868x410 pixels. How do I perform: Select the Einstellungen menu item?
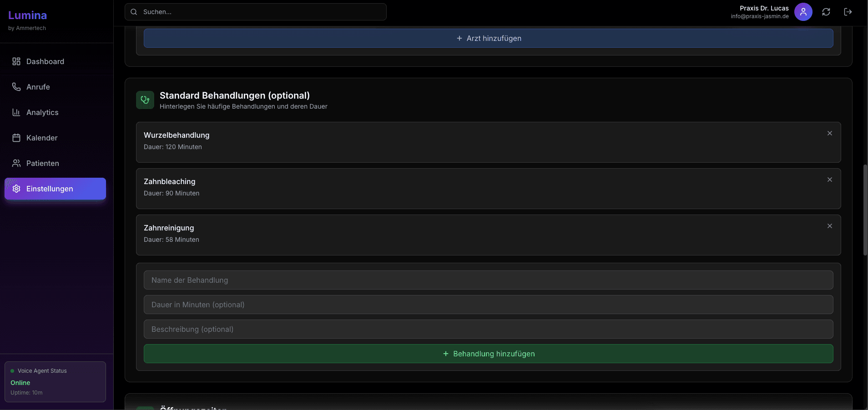(55, 189)
